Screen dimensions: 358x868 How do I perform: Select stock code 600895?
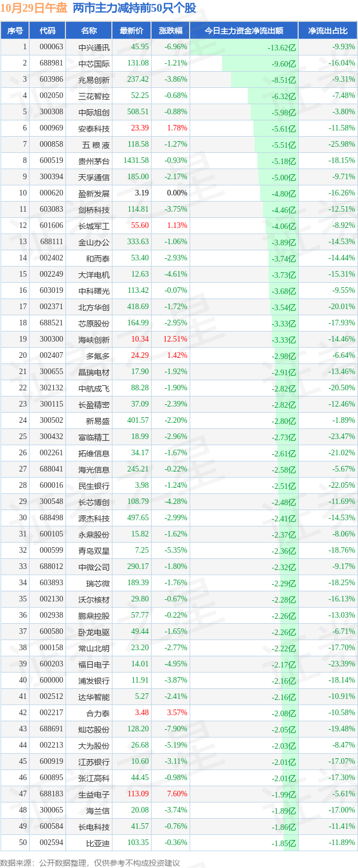51,778
